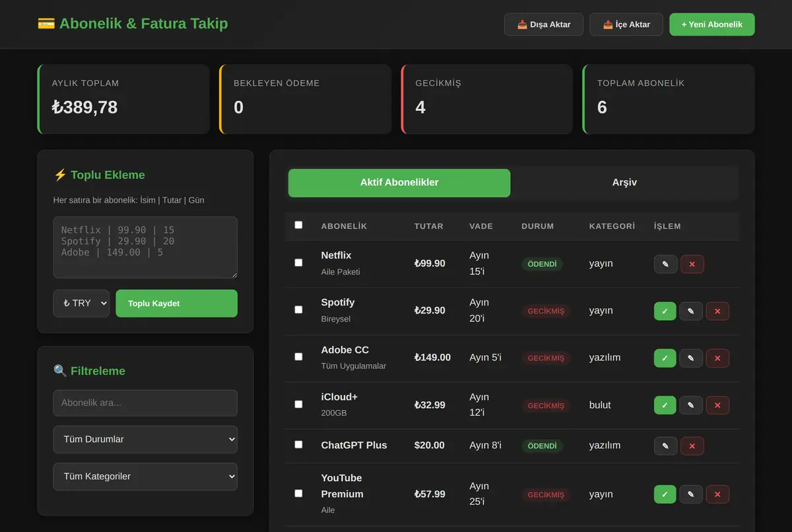Check the iCloud+ row checkbox
Screen dimensions: 792x532
298,404
